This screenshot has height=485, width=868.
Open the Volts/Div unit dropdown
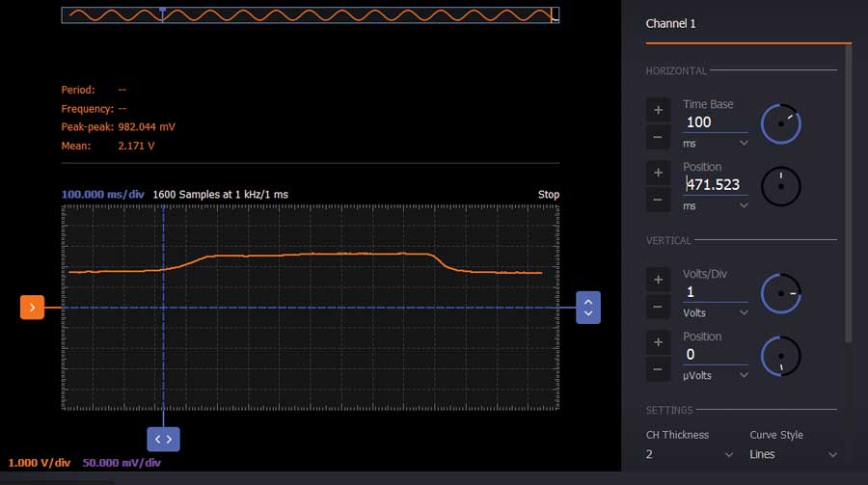coord(715,313)
